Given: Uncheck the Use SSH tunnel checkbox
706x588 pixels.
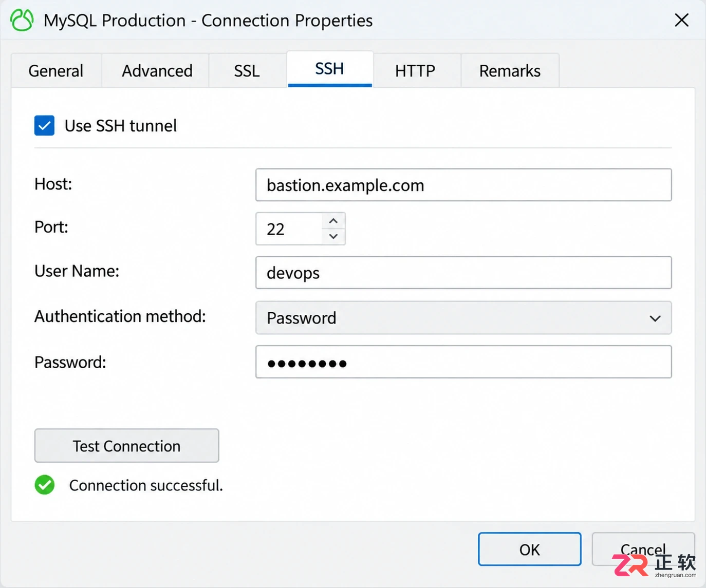Looking at the screenshot, I should pos(45,125).
